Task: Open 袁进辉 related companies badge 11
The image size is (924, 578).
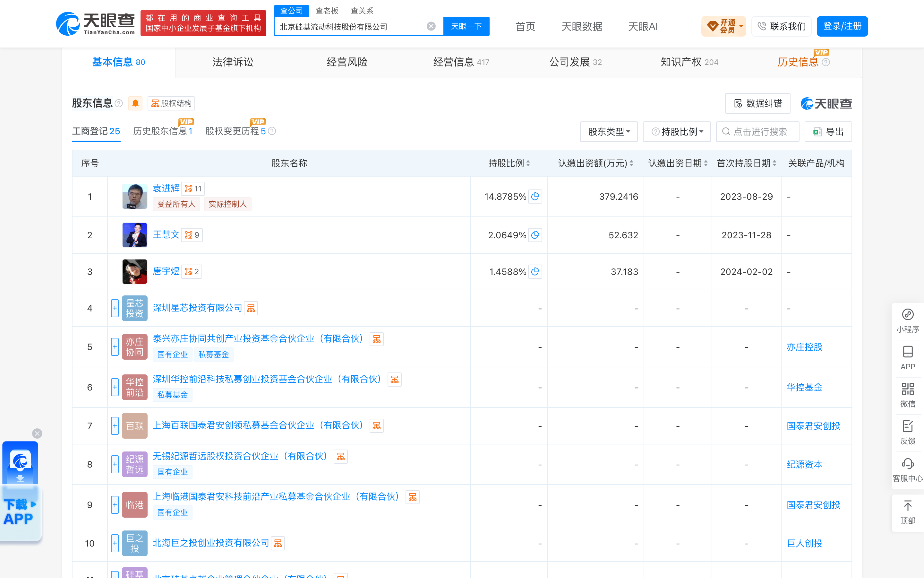Action: pyautogui.click(x=193, y=188)
